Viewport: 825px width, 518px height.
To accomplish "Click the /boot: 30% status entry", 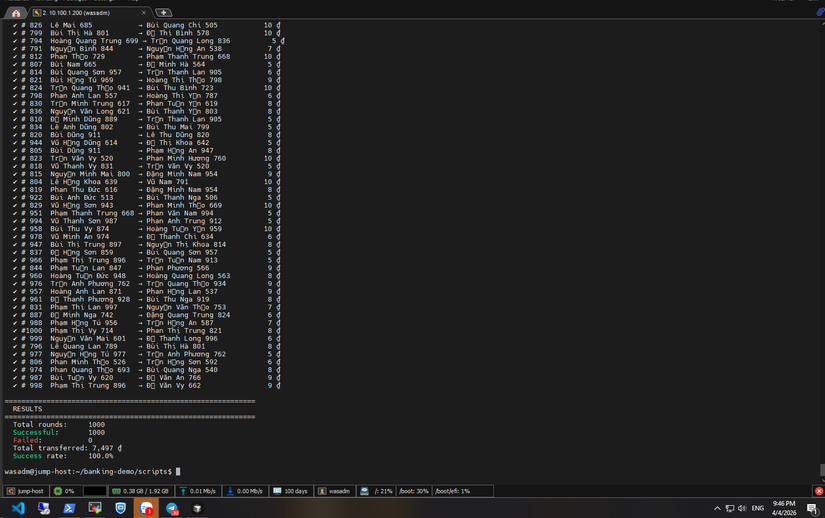I will pyautogui.click(x=414, y=491).
